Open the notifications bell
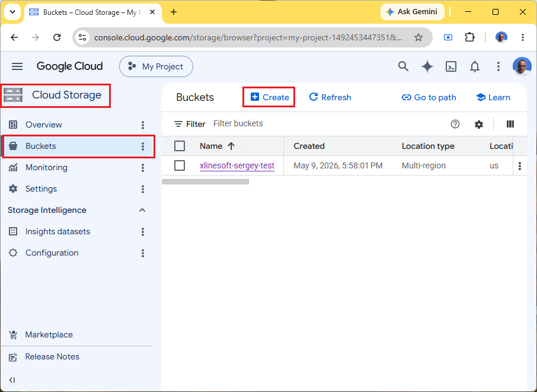 pos(475,66)
